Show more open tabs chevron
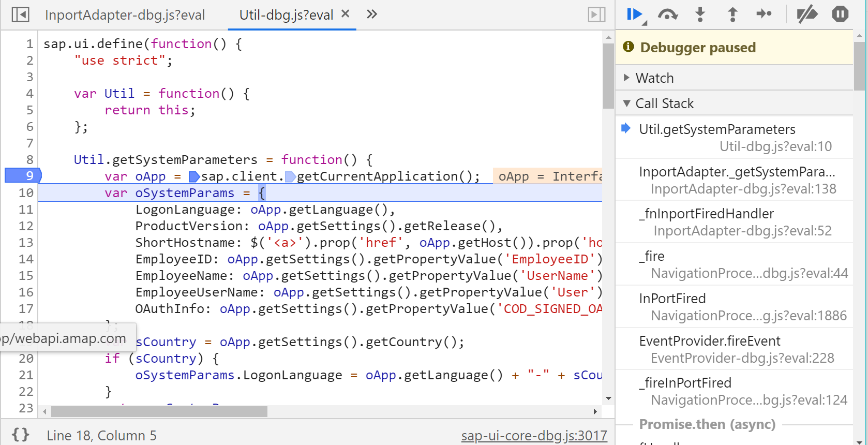The image size is (868, 445). pos(371,14)
